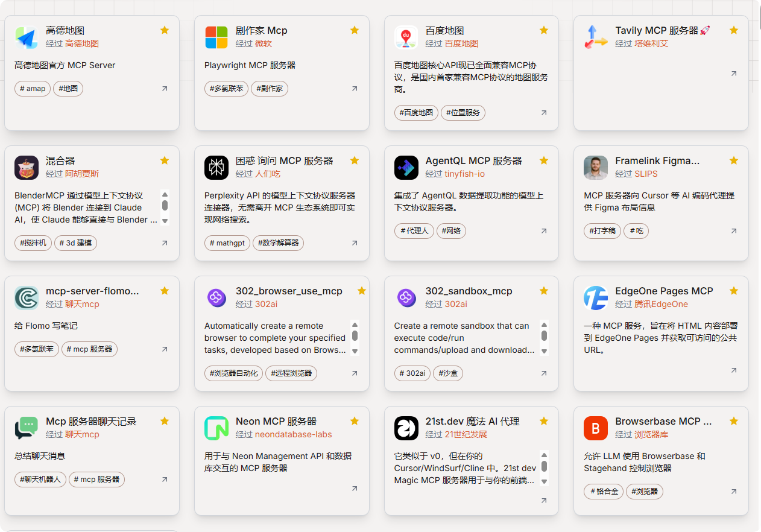The image size is (761, 532).
Task: Toggle the star on Browserbase MCP card
Action: [x=734, y=421]
